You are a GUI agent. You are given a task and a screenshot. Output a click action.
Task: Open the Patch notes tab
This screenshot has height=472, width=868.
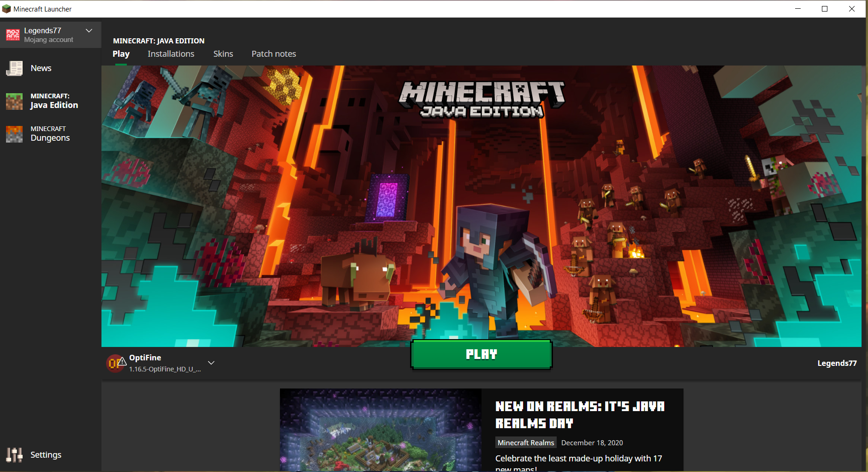274,54
